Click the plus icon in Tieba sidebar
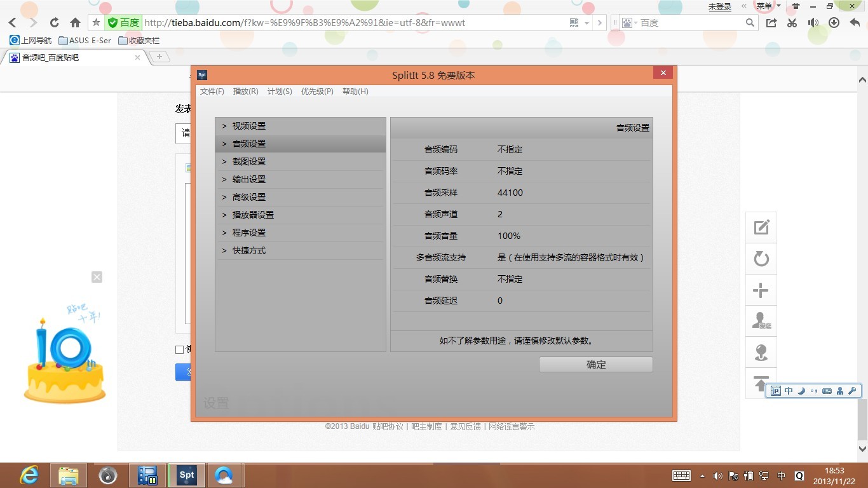The width and height of the screenshot is (868, 488). point(761,291)
